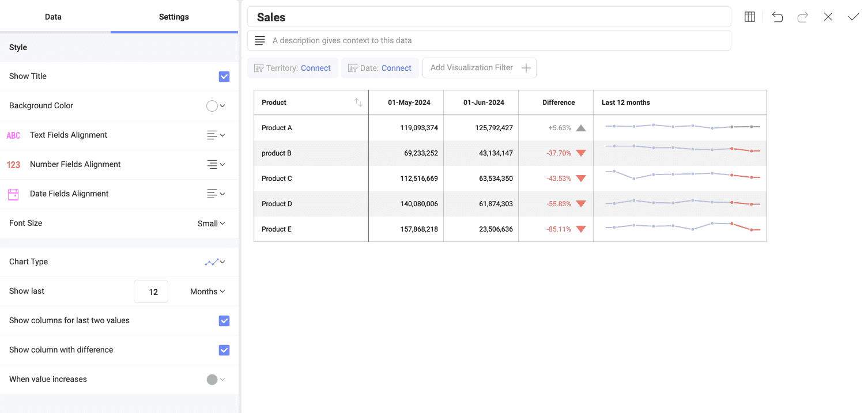Click the redo arrow icon
Viewport: 868px width, 413px height.
pos(803,17)
